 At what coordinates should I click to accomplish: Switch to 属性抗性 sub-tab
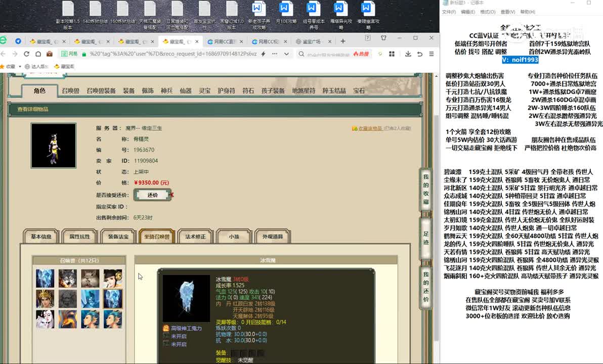click(x=79, y=237)
